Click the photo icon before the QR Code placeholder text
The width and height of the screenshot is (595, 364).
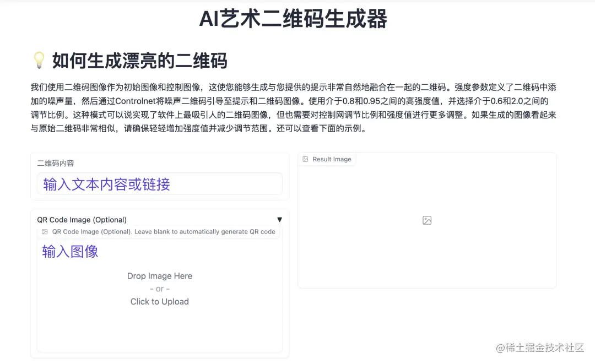click(x=45, y=232)
